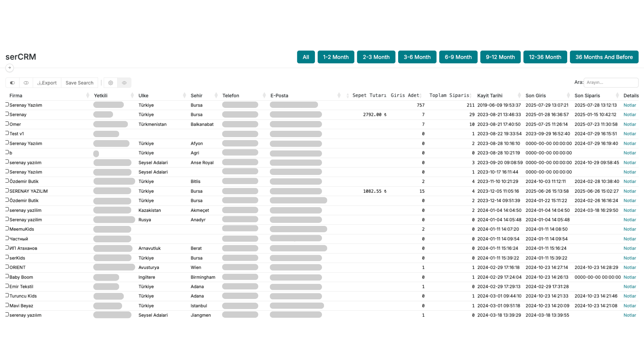Viewport: 644px width, 362px height.
Task: Click Save Search button
Action: pyautogui.click(x=79, y=83)
